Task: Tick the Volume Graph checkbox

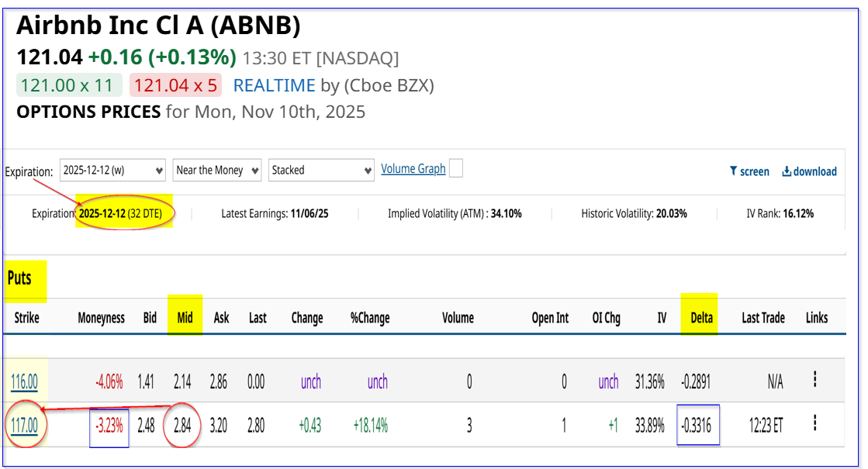Action: point(456,168)
